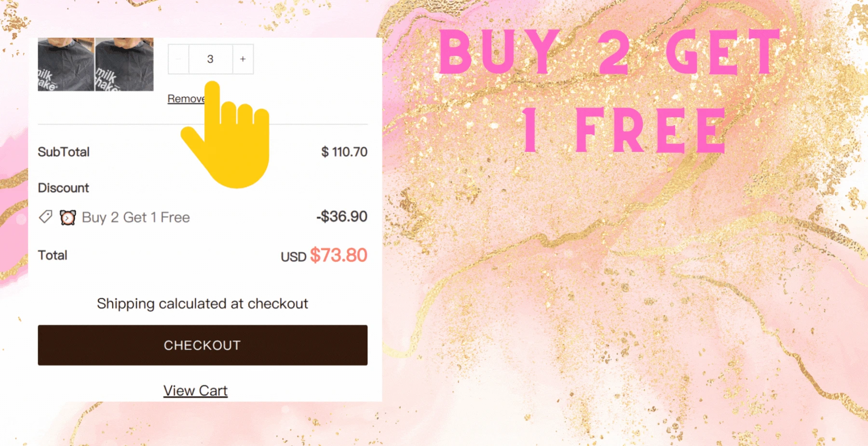The height and width of the screenshot is (446, 868).
Task: Click the pink BUY 2 GET 1 FREE banner heading
Action: coord(610,89)
